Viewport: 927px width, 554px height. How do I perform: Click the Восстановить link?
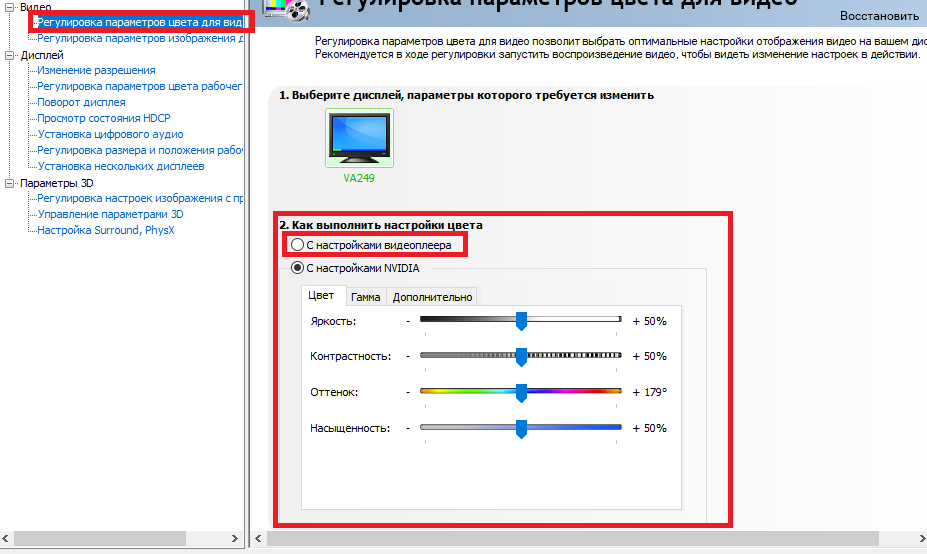(x=879, y=16)
